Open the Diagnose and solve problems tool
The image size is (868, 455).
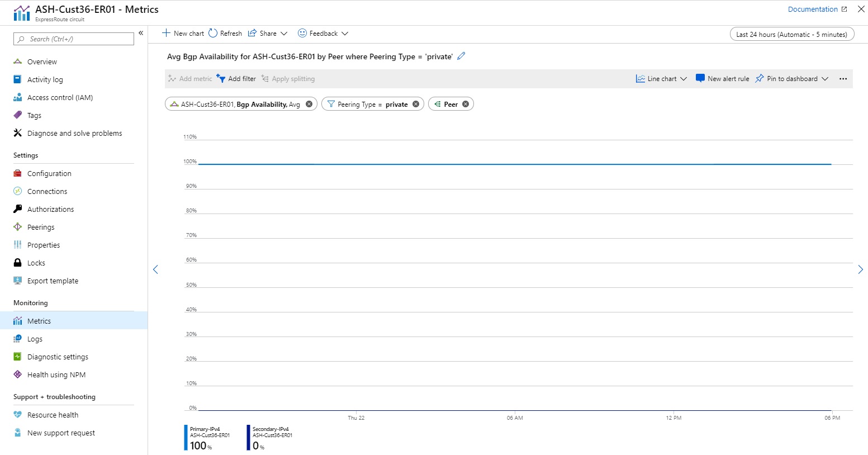(74, 133)
